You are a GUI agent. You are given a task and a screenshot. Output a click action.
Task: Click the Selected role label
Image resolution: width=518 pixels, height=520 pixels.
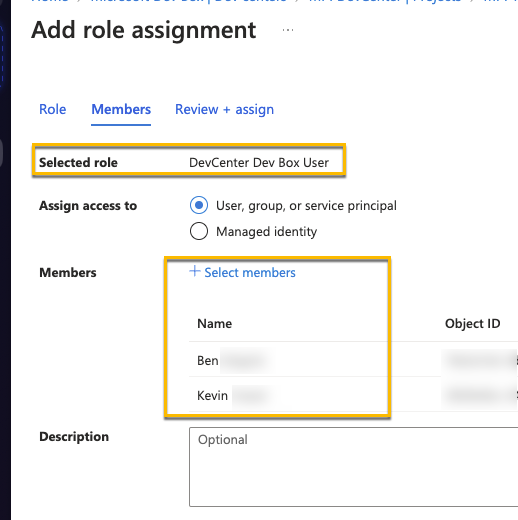pos(78,163)
